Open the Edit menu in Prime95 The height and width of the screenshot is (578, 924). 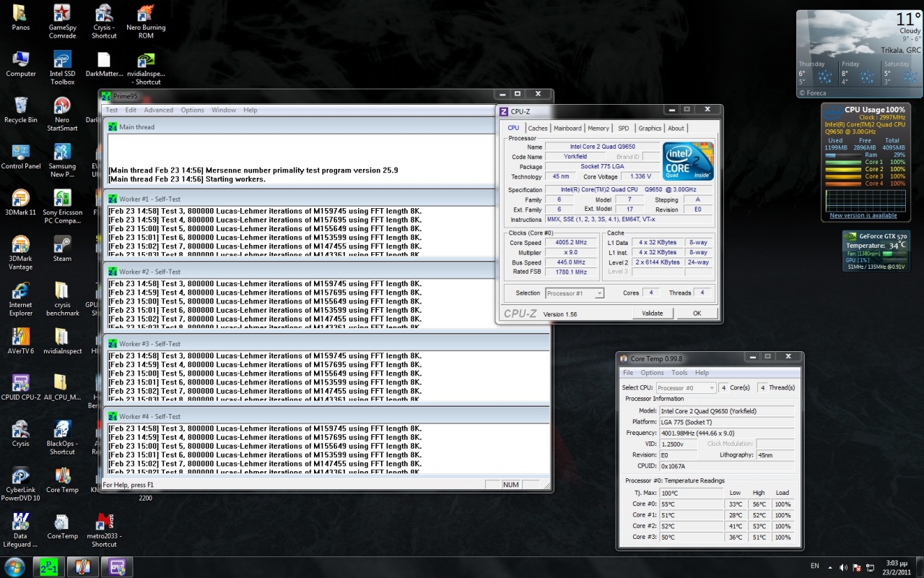131,110
